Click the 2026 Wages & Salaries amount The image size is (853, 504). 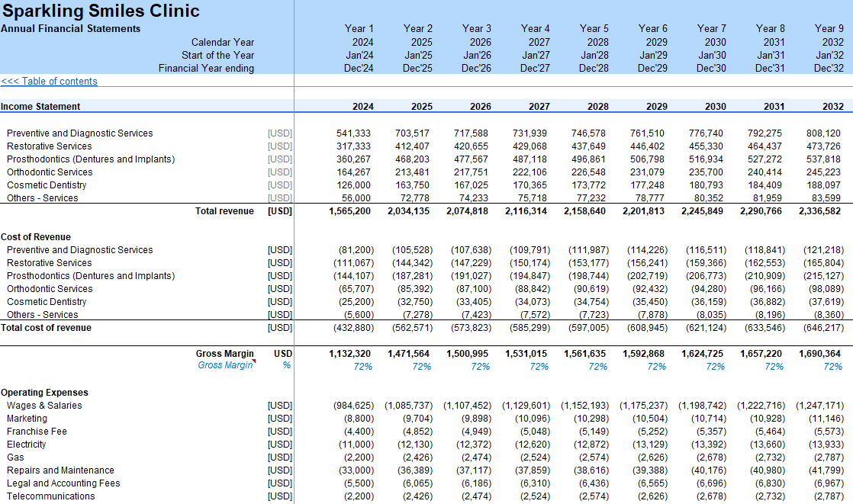470,406
